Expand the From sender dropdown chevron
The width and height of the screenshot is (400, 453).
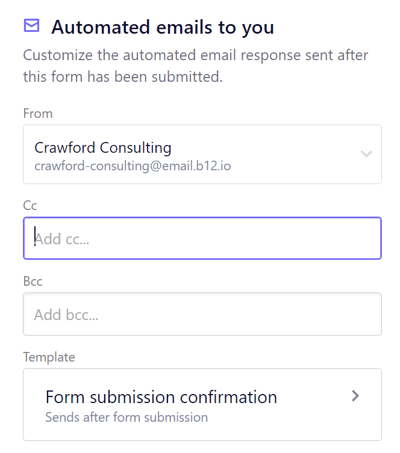tap(366, 154)
